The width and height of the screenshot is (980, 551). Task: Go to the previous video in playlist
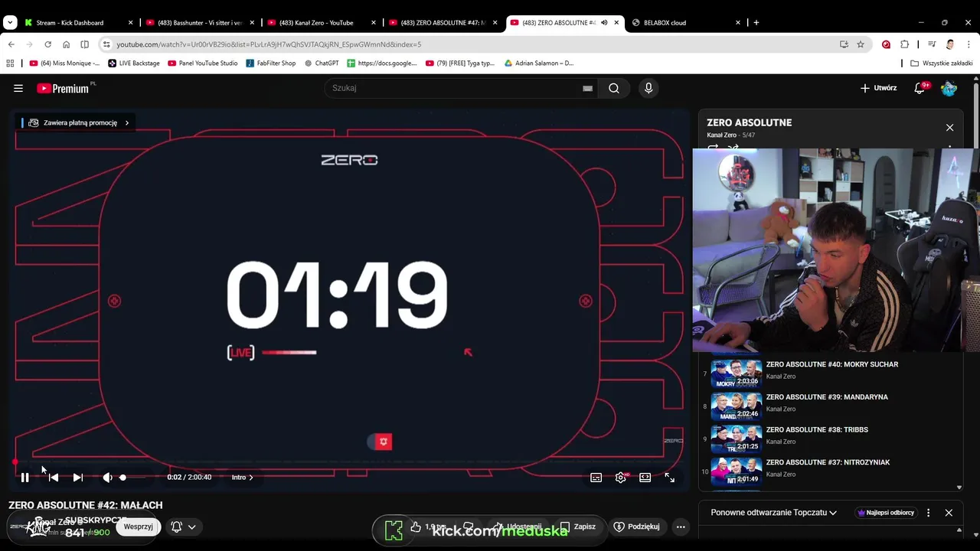point(54,478)
